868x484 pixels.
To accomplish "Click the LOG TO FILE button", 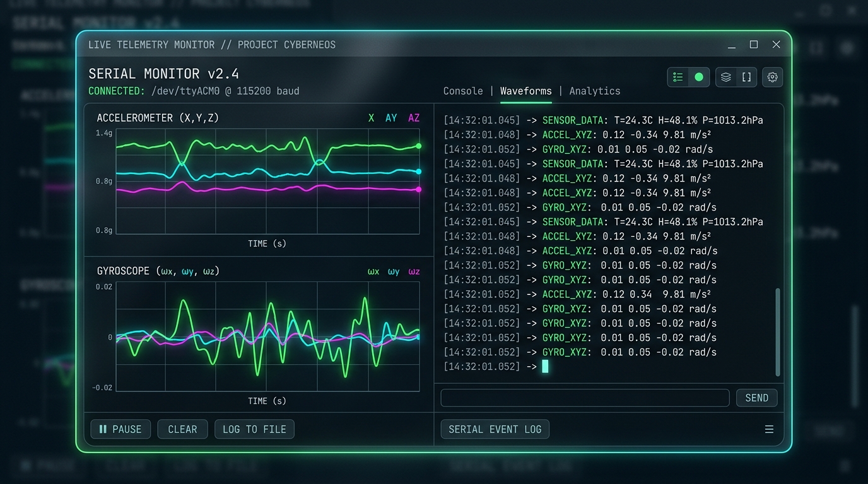I will 254,429.
